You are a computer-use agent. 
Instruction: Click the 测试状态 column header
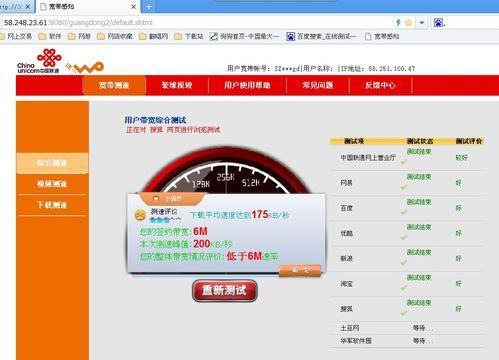(x=420, y=141)
